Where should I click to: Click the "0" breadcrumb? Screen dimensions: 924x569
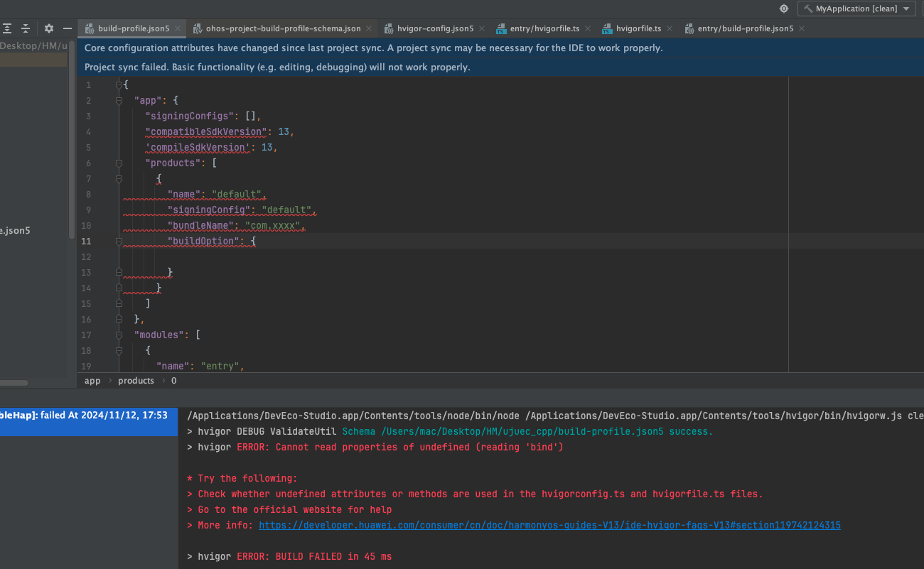click(x=173, y=381)
